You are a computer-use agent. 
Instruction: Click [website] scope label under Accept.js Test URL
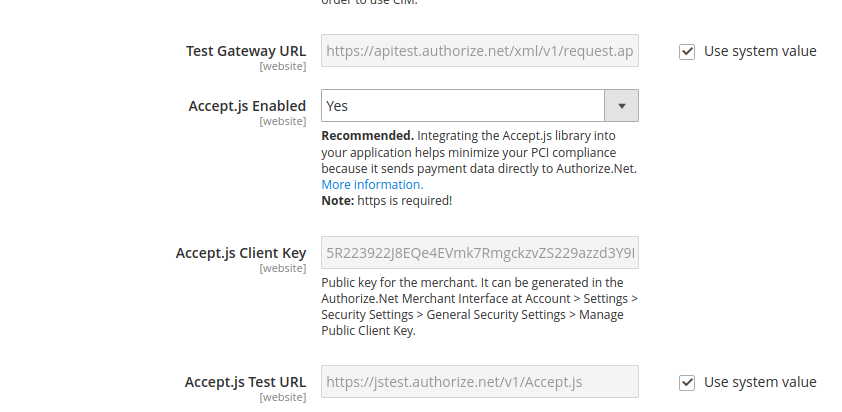point(282,397)
